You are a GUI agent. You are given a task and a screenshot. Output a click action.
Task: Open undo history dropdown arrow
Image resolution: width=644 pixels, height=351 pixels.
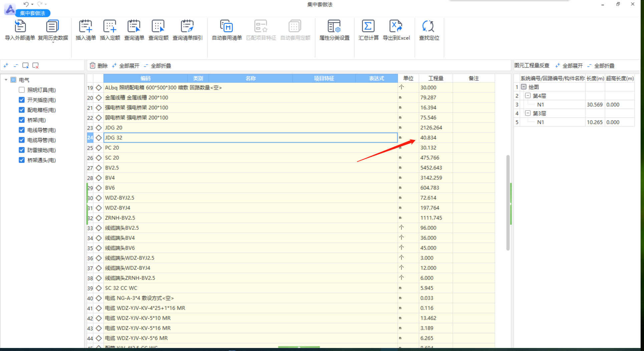pyautogui.click(x=32, y=4)
